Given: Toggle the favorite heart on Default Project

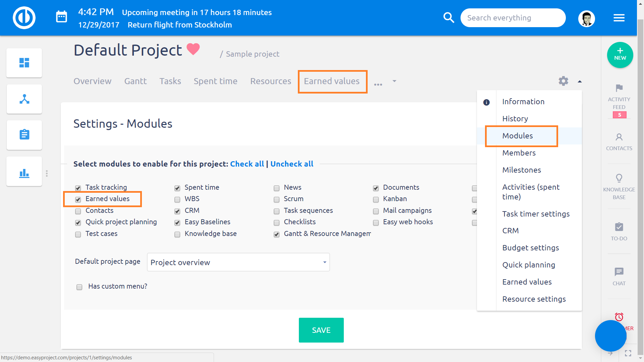Looking at the screenshot, I should [193, 49].
